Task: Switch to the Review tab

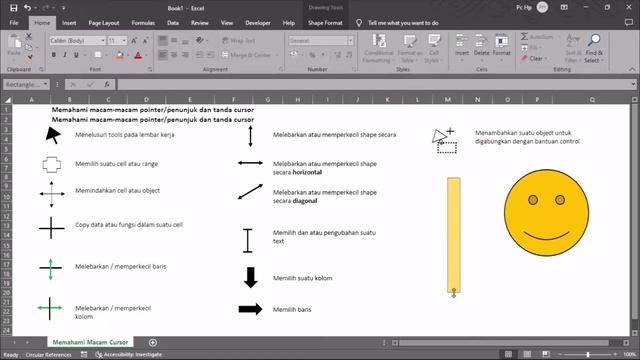Action: [x=200, y=23]
